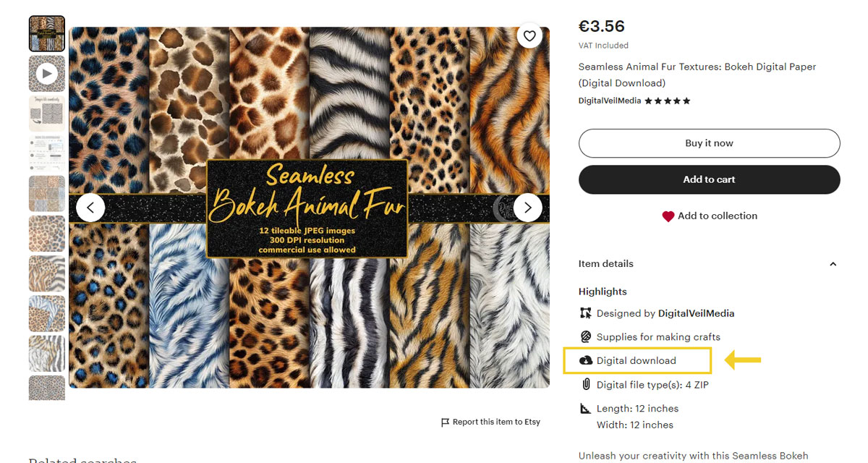
Task: Select the blue zebra fur thumbnail
Action: (x=47, y=313)
